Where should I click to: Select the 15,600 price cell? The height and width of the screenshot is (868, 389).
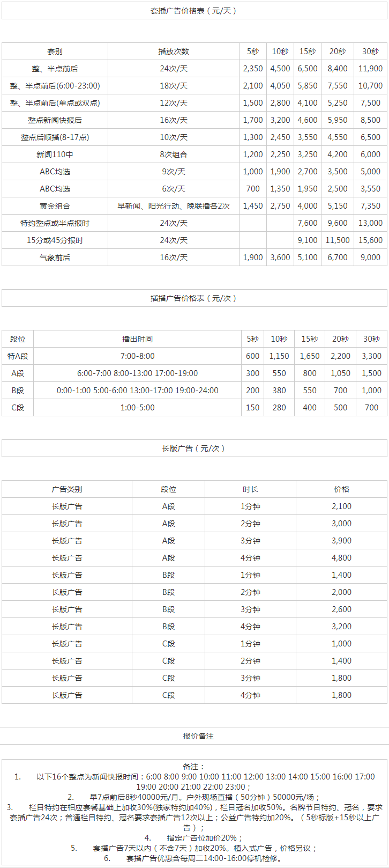tap(370, 240)
